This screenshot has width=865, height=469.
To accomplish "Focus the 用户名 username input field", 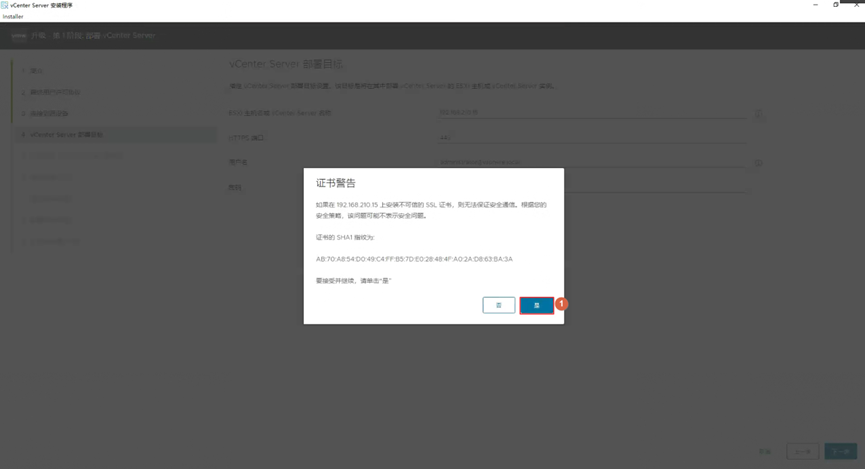I will coord(592,162).
